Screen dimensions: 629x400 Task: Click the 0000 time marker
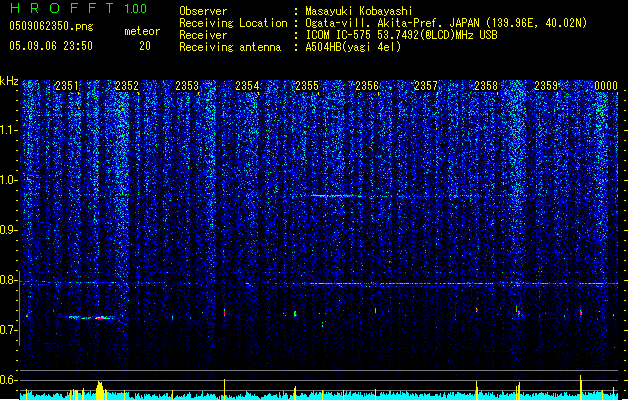[x=606, y=86]
